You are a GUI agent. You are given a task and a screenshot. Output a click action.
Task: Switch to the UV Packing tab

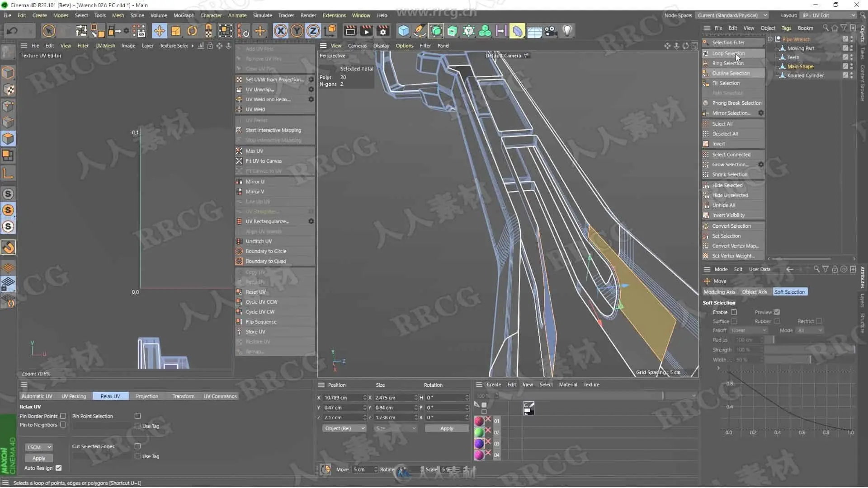click(74, 396)
